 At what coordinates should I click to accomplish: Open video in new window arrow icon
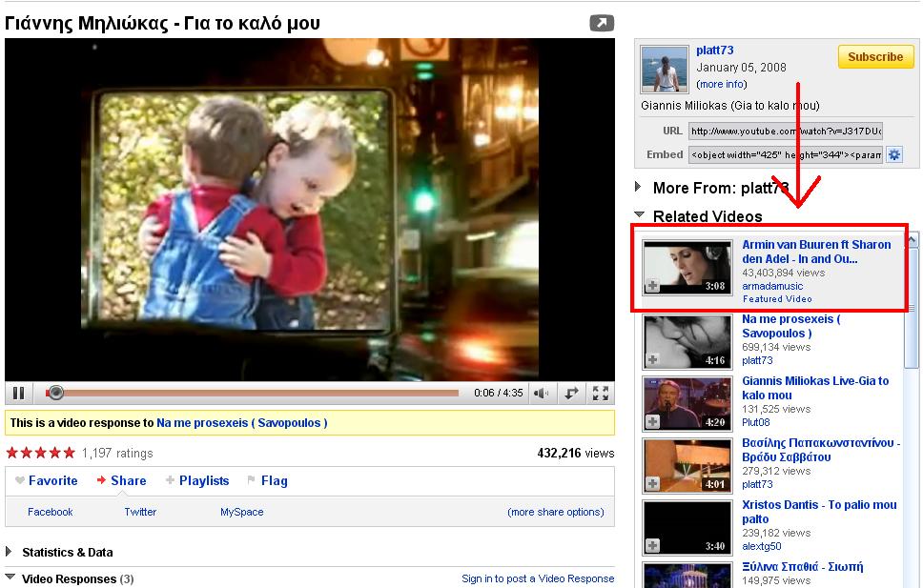tap(602, 23)
